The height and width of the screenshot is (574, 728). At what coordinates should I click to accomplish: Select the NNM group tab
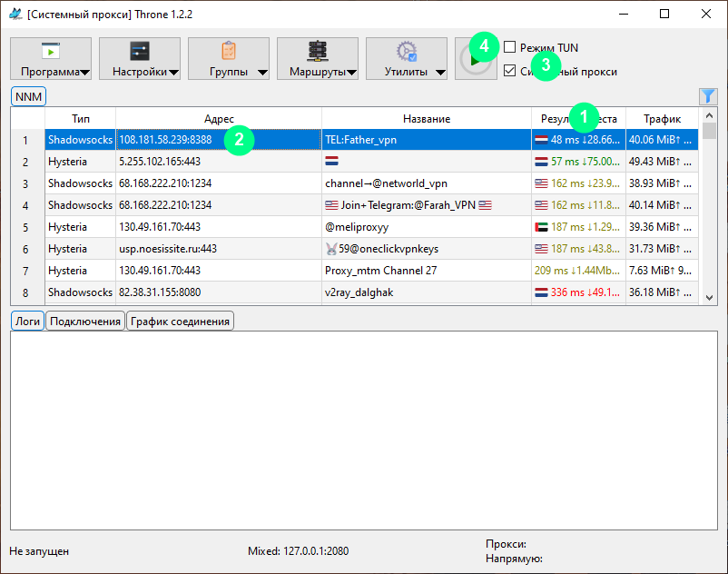pos(28,96)
